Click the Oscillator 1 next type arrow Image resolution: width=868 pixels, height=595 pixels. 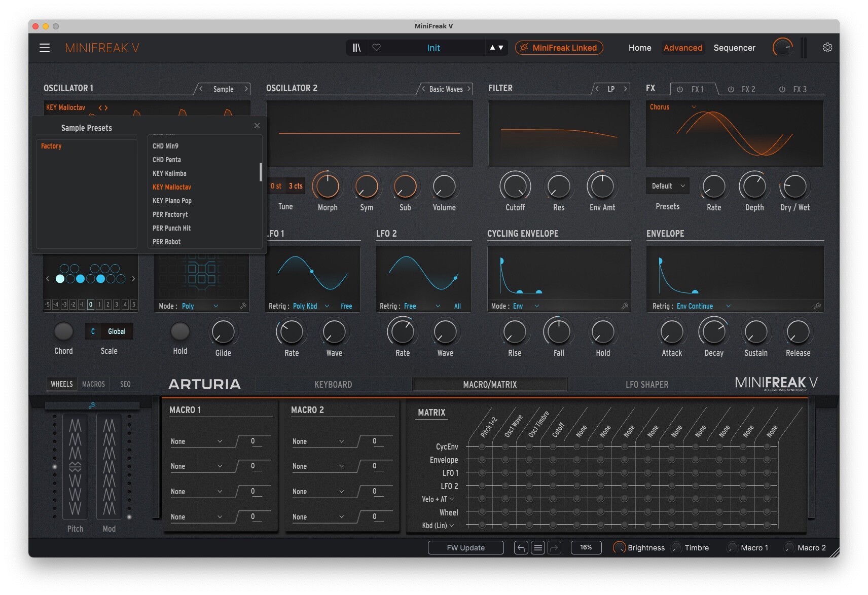(246, 89)
